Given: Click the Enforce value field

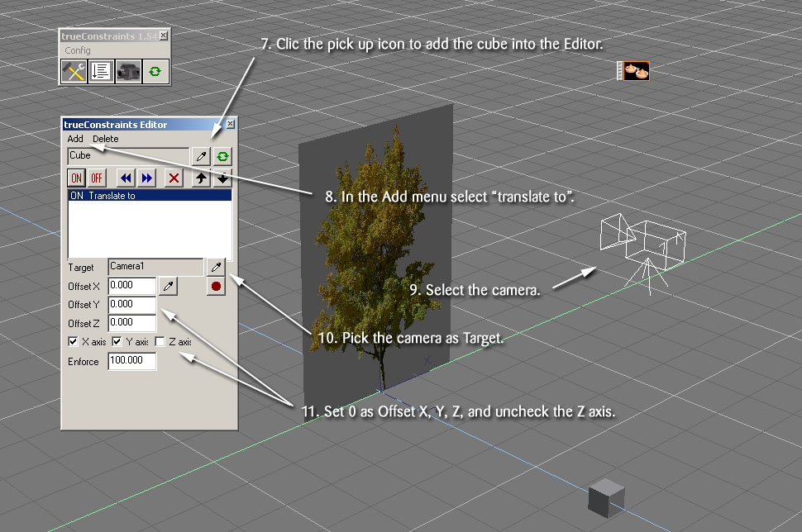Looking at the screenshot, I should (132, 361).
